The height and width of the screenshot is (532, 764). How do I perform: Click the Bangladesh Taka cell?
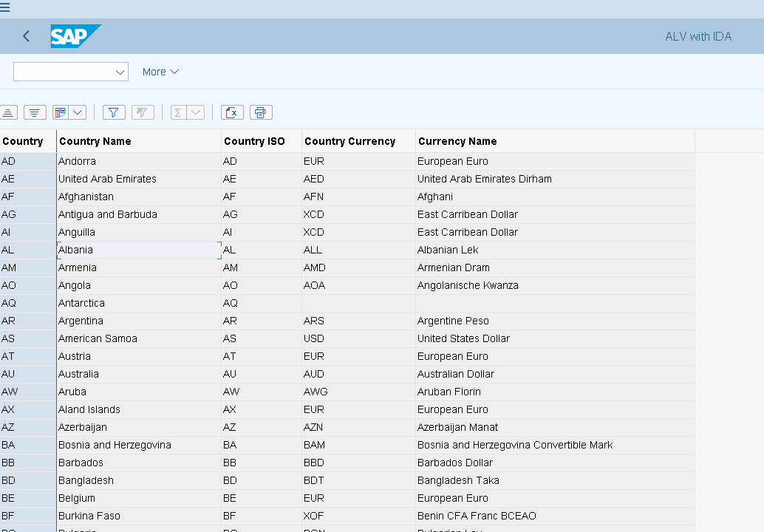[x=556, y=481]
